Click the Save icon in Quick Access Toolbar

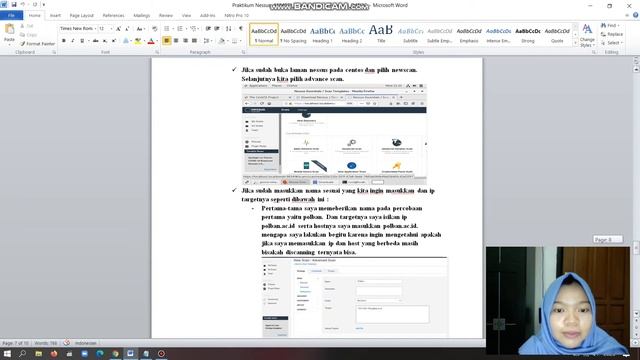(14, 4)
